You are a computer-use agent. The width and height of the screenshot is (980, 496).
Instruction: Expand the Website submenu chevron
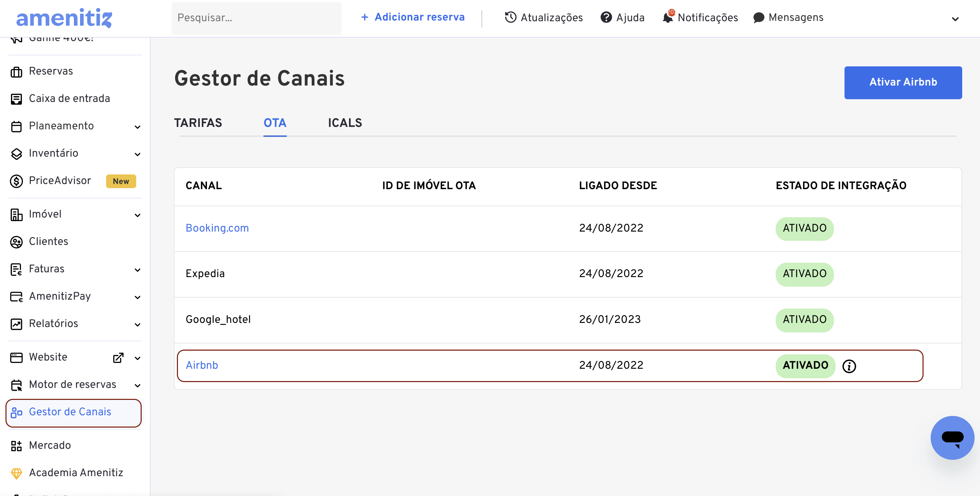(x=137, y=358)
